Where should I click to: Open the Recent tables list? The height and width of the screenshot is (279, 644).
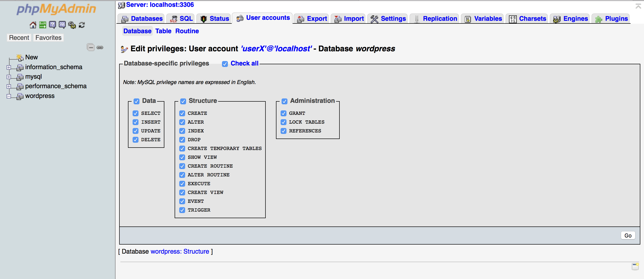click(19, 38)
